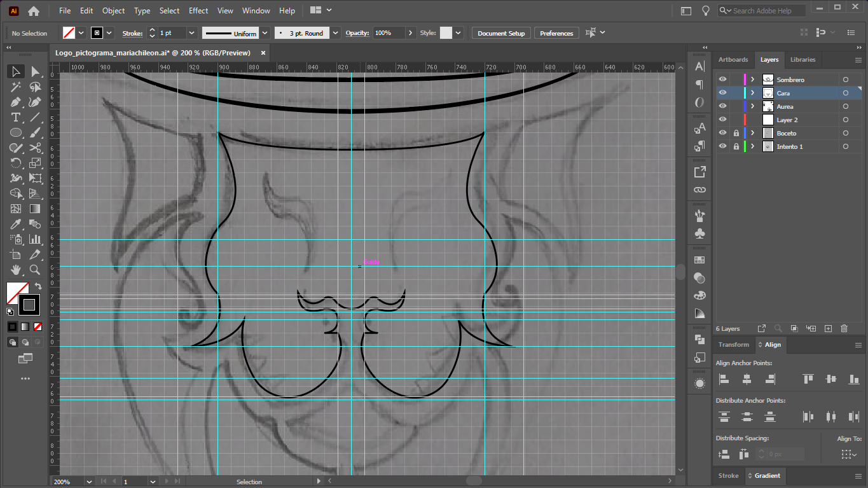Select the Paintbrush tool

36,132
